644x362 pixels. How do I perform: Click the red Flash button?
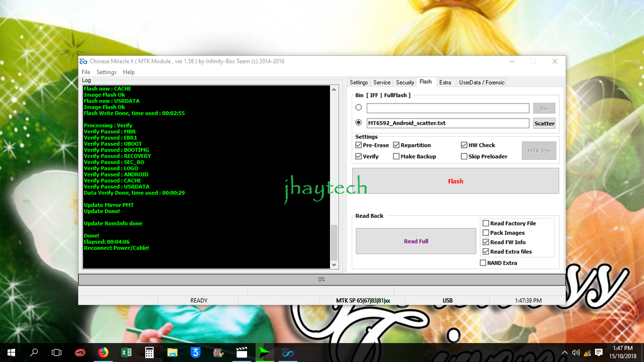tap(455, 181)
